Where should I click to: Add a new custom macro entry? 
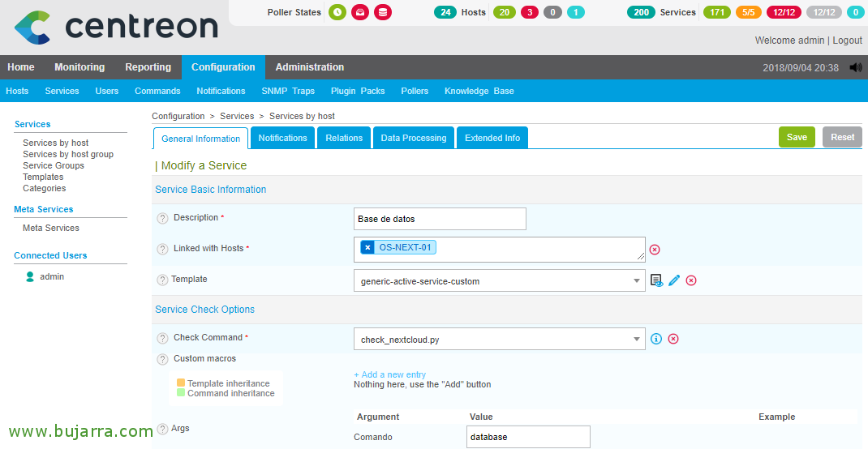point(389,374)
